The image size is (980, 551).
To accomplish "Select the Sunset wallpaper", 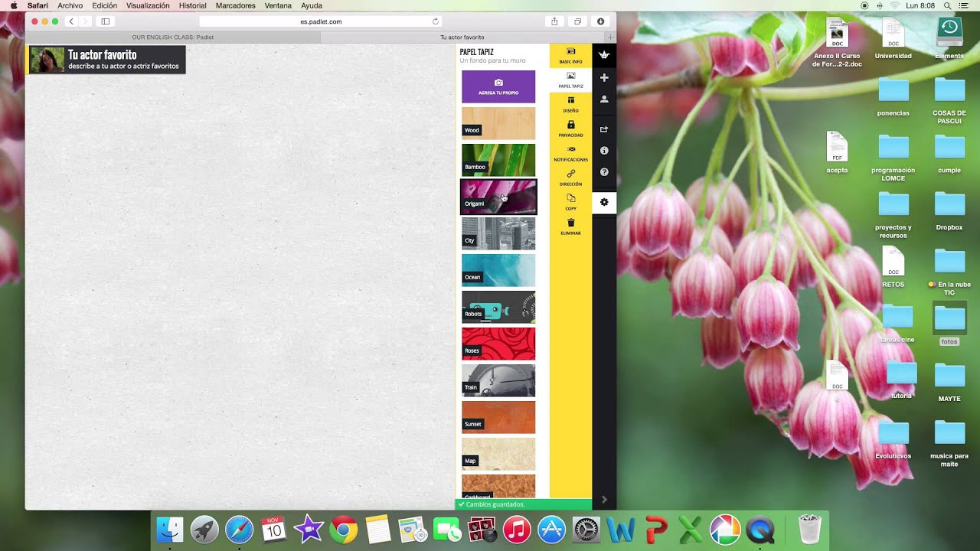I will click(498, 417).
